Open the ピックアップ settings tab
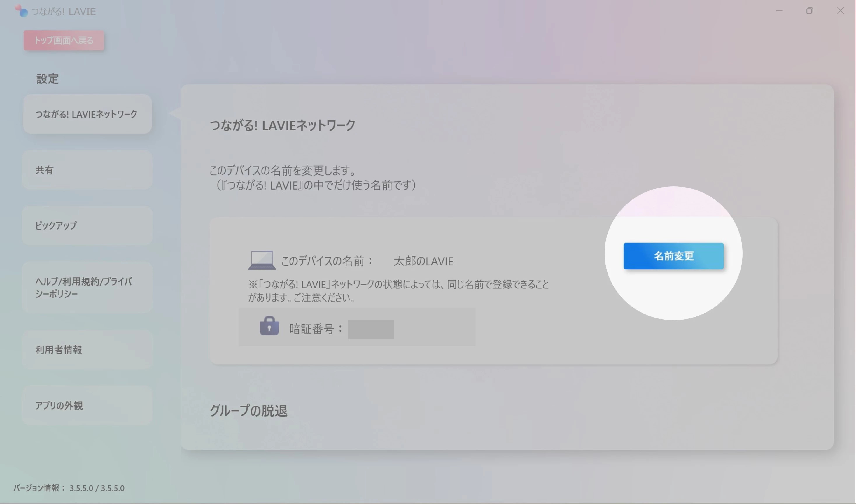 tap(87, 225)
